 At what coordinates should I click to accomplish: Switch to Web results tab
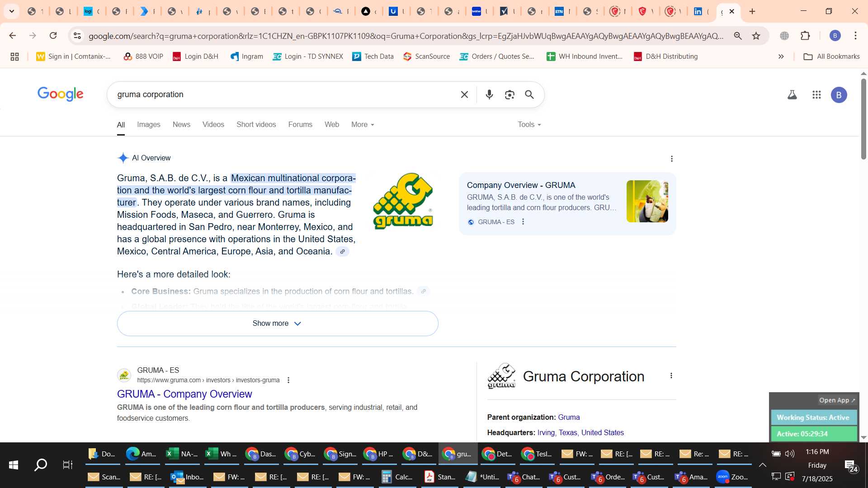(332, 125)
